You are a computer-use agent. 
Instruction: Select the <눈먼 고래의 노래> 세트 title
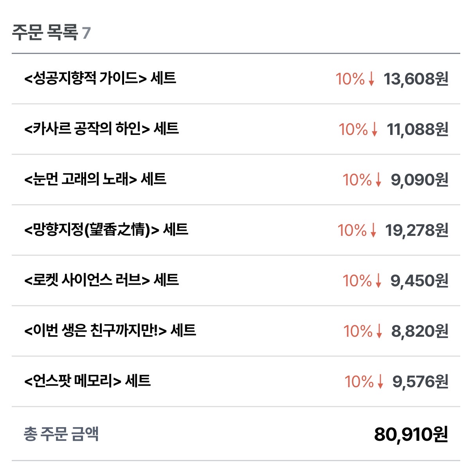pos(95,179)
